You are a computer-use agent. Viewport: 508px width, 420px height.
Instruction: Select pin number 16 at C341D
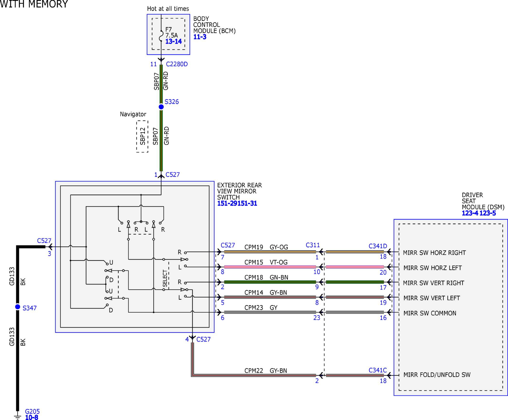pos(383,318)
